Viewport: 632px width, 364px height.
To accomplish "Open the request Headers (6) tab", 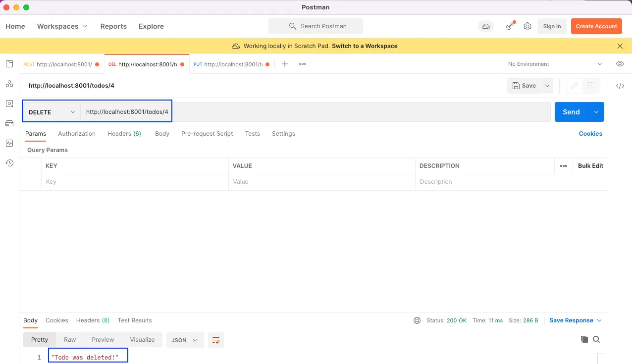I will [124, 134].
